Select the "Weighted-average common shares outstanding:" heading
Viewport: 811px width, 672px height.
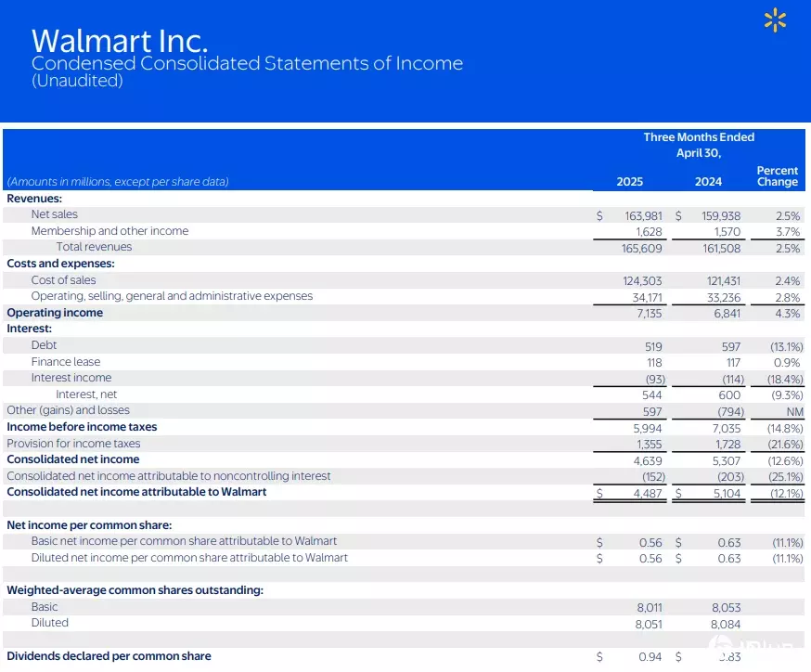[135, 590]
